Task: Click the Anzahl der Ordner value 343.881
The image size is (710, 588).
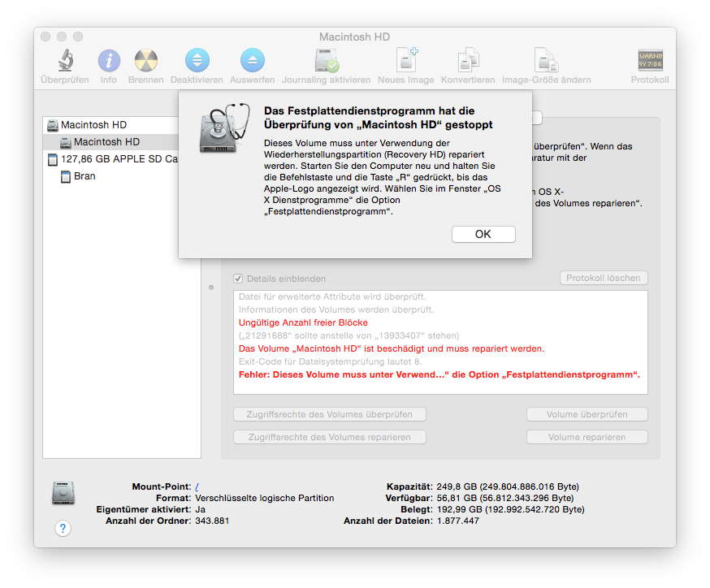Action: [212, 521]
